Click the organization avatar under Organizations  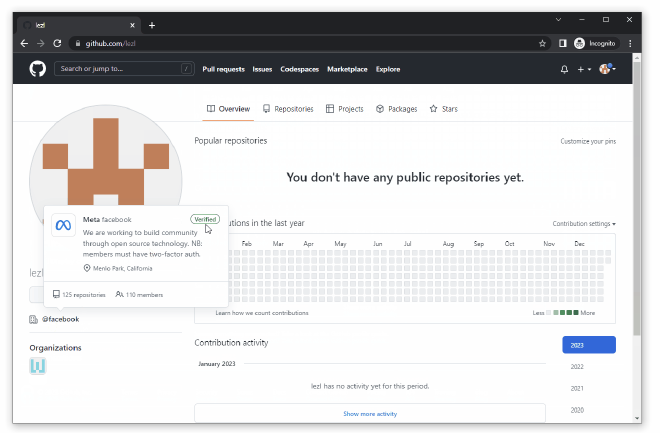point(38,366)
